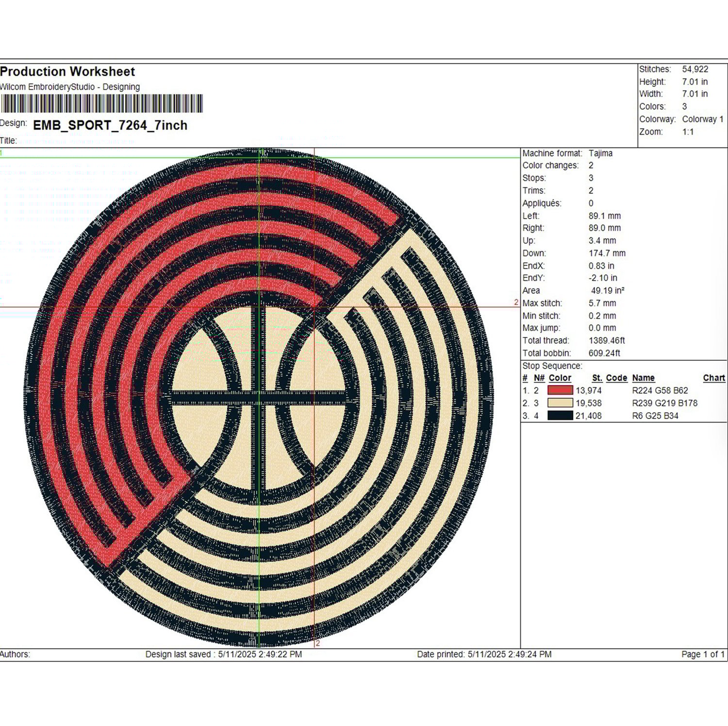
Task: Click the Trims value "2"
Action: [591, 190]
